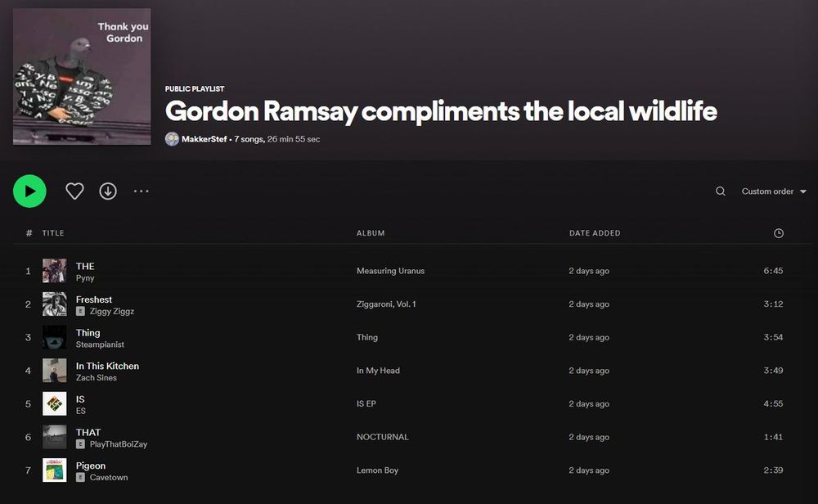Open the playlist cover image 'Thank you Gordon'
This screenshot has width=818, height=504.
(82, 76)
